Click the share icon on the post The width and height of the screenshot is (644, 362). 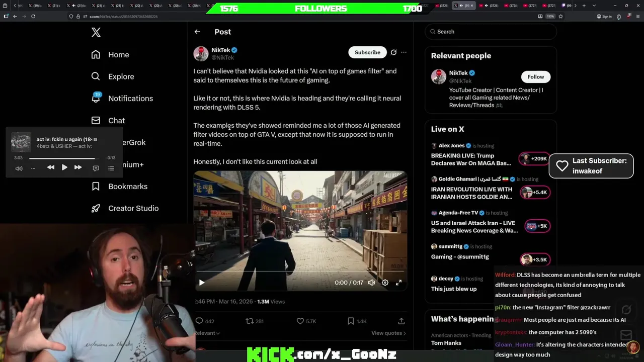point(401,321)
